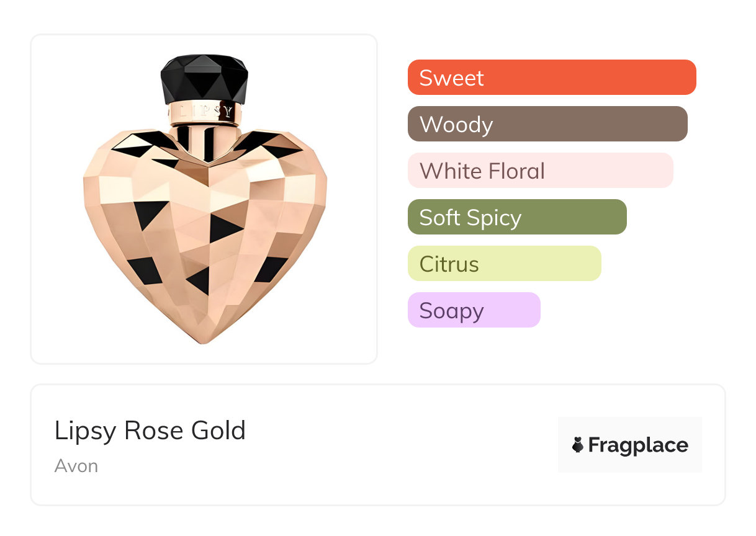Open the Lipsy Rose Gold title
The width and height of the screenshot is (756, 536).
tap(150, 431)
